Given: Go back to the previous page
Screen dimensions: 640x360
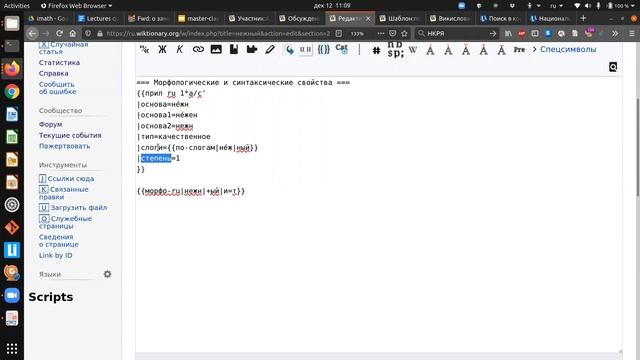Looking at the screenshot, I should [33, 33].
